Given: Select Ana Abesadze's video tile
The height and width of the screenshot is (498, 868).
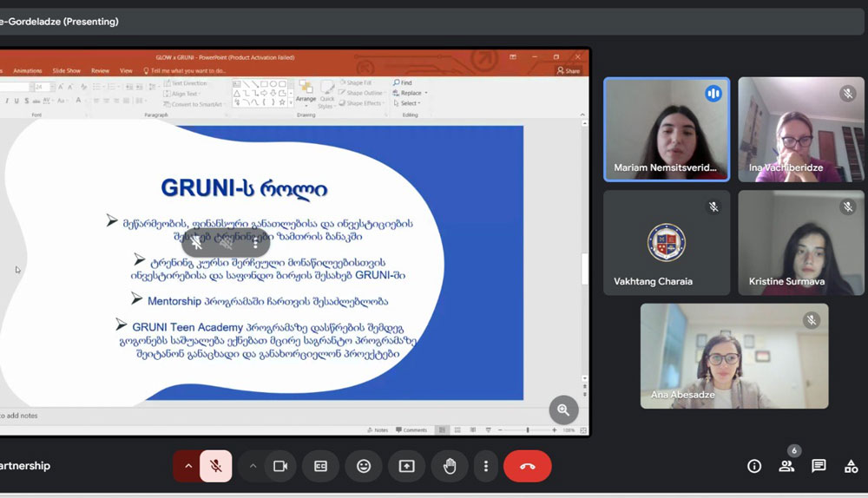Looking at the screenshot, I should click(x=734, y=356).
